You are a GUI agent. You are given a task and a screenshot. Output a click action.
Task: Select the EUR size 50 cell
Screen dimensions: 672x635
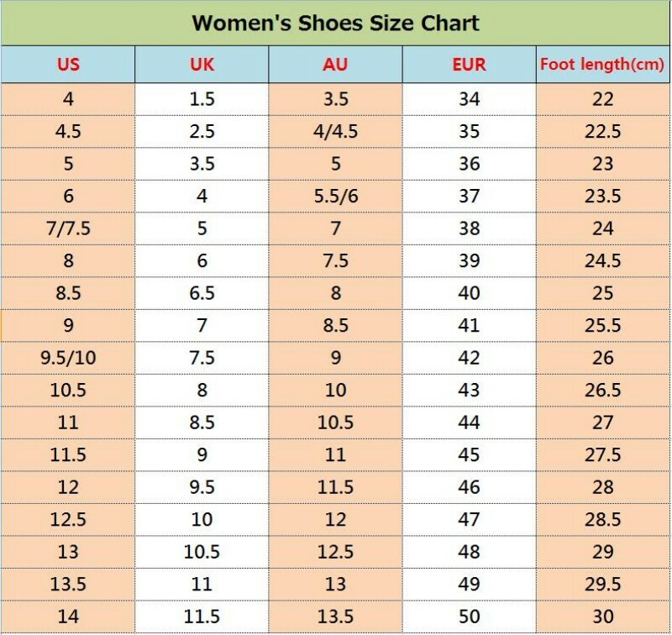point(470,617)
